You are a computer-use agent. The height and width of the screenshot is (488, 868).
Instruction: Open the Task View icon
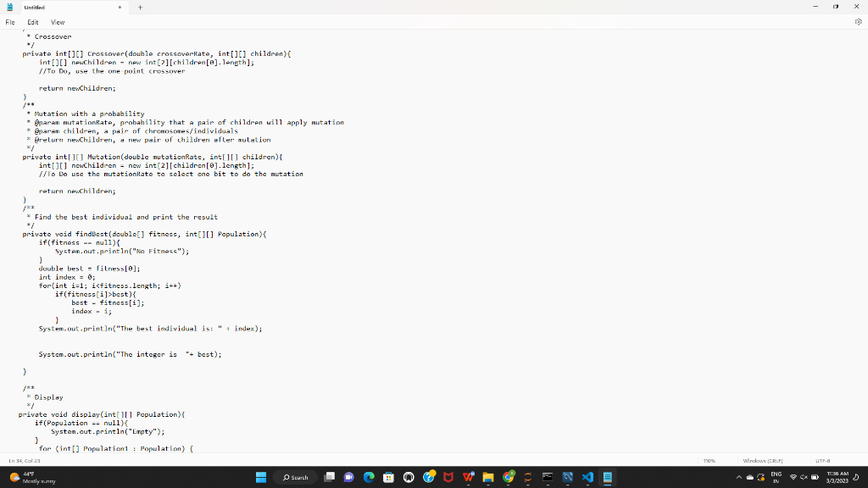pyautogui.click(x=329, y=477)
